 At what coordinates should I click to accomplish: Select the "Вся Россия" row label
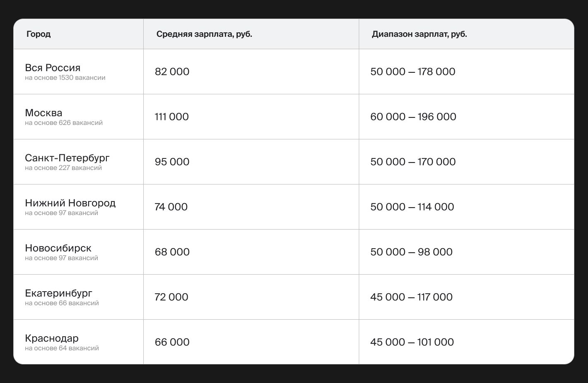coord(53,68)
